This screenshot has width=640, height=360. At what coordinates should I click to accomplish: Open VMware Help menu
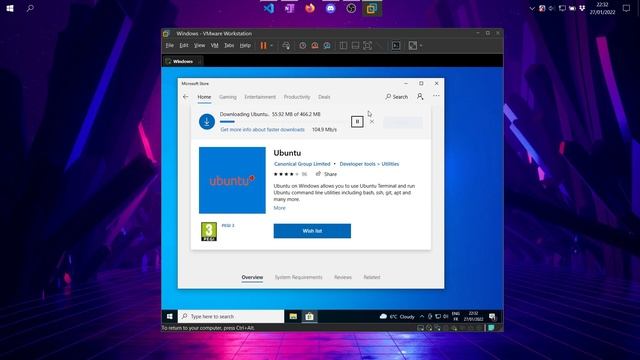[x=245, y=45]
